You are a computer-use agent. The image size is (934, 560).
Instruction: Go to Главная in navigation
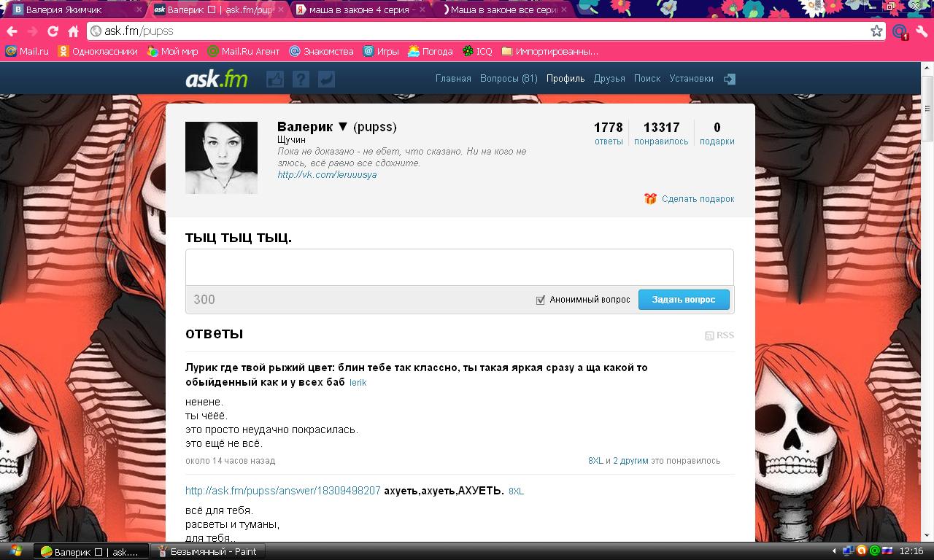point(453,79)
